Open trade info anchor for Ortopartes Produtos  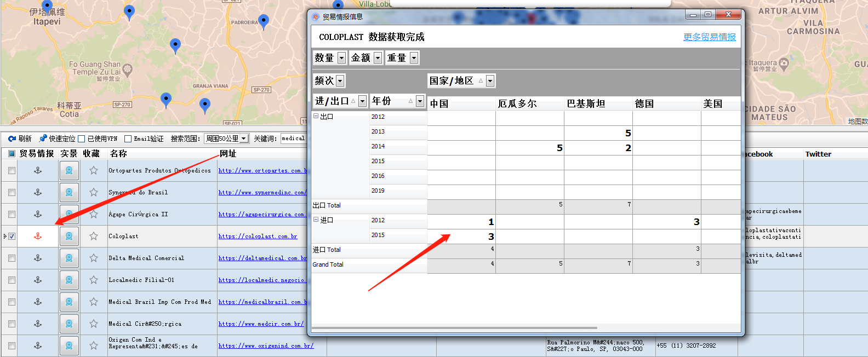pos(38,170)
